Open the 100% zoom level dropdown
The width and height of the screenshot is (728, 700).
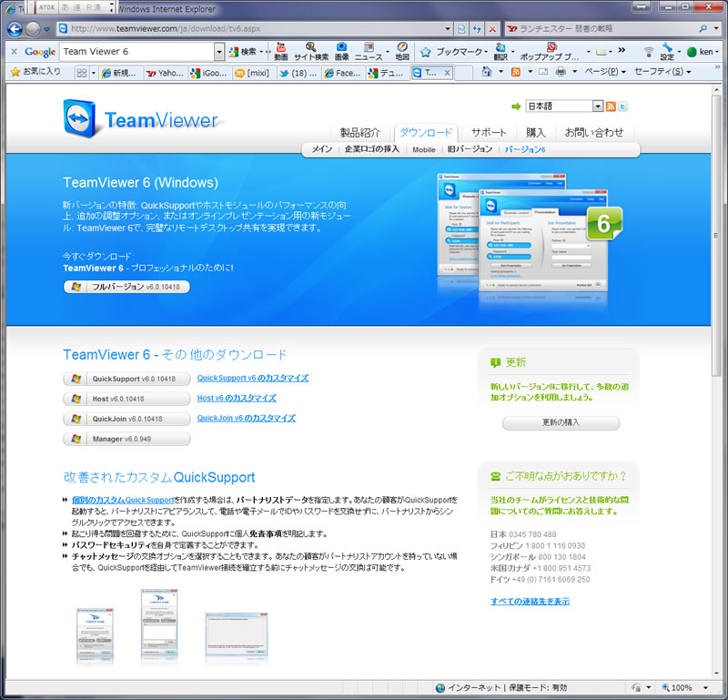[x=705, y=688]
